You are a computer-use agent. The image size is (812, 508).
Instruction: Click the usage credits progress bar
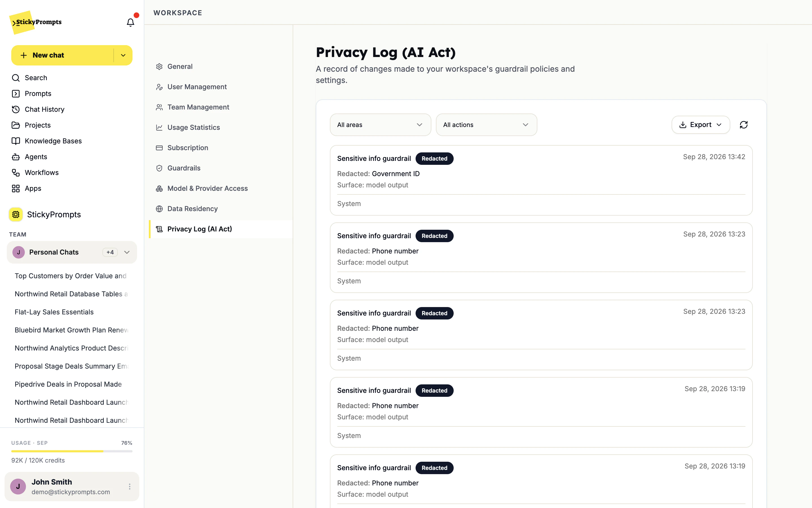pos(72,451)
